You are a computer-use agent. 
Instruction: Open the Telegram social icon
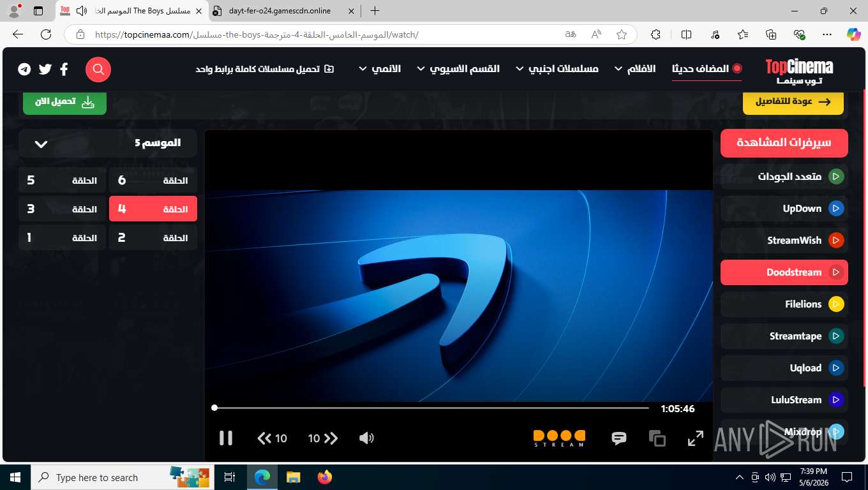pos(24,69)
